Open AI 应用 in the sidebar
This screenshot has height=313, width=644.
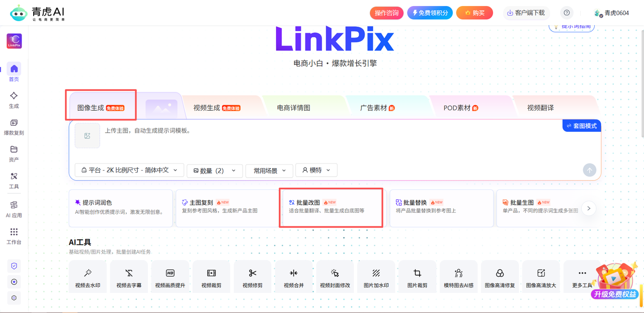(14, 209)
